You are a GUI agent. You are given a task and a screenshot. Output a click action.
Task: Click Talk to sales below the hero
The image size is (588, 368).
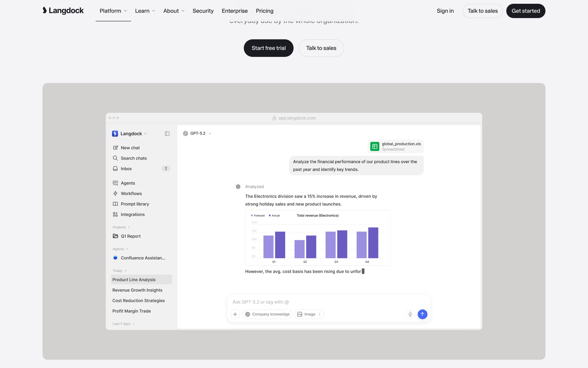click(x=321, y=48)
